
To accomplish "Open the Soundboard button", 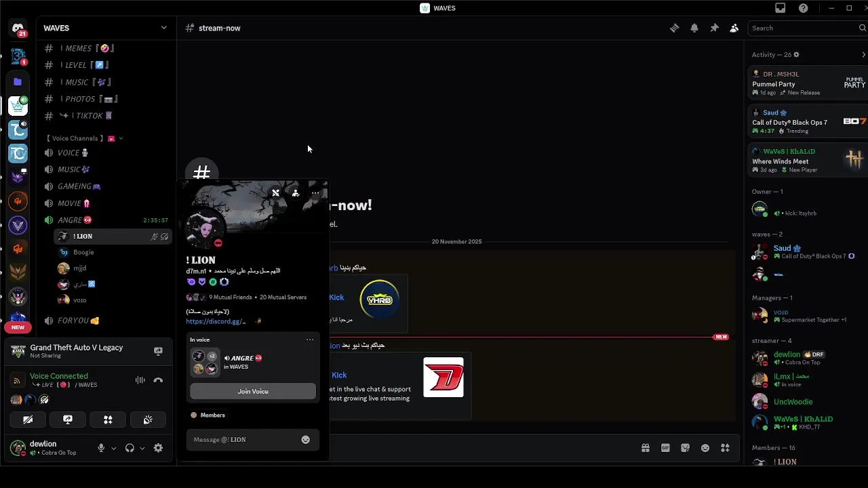I will coord(148,420).
